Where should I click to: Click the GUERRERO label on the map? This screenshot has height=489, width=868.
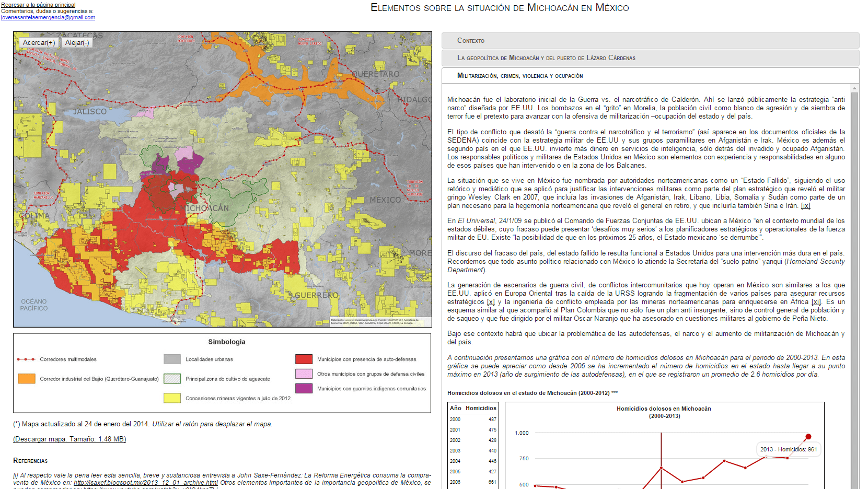click(x=317, y=295)
